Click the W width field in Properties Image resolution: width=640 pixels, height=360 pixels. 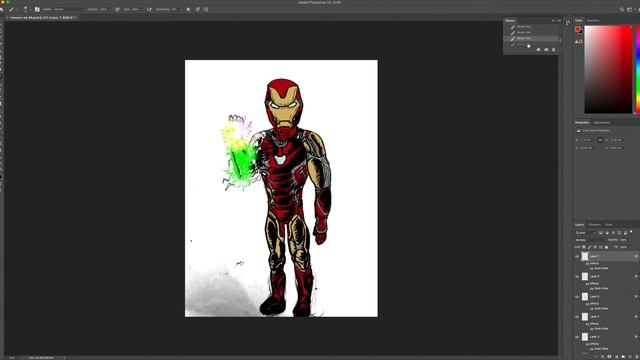click(x=587, y=140)
